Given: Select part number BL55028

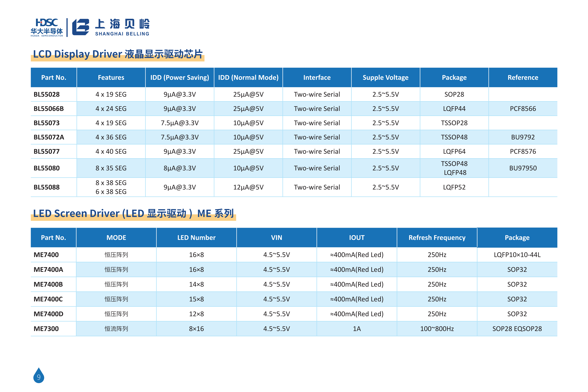Looking at the screenshot, I should click(x=47, y=94).
